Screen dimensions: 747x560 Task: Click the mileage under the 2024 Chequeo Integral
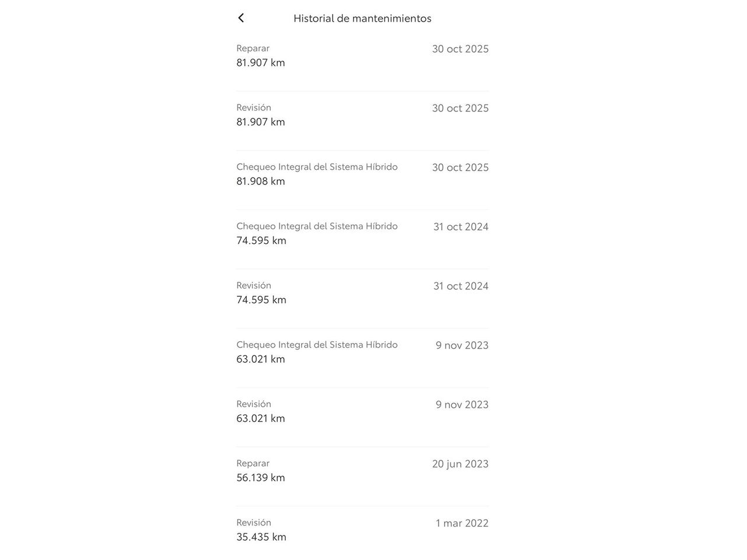(x=261, y=241)
